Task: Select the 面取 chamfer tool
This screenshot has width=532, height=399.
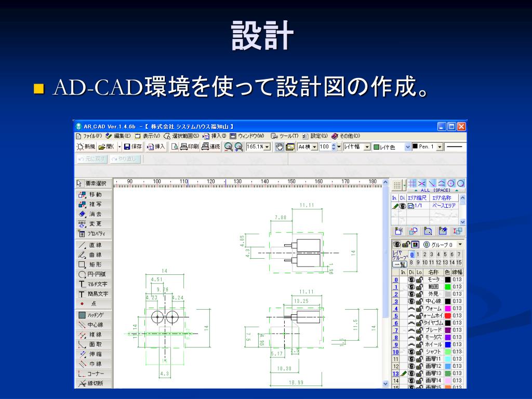Action: click(x=94, y=344)
